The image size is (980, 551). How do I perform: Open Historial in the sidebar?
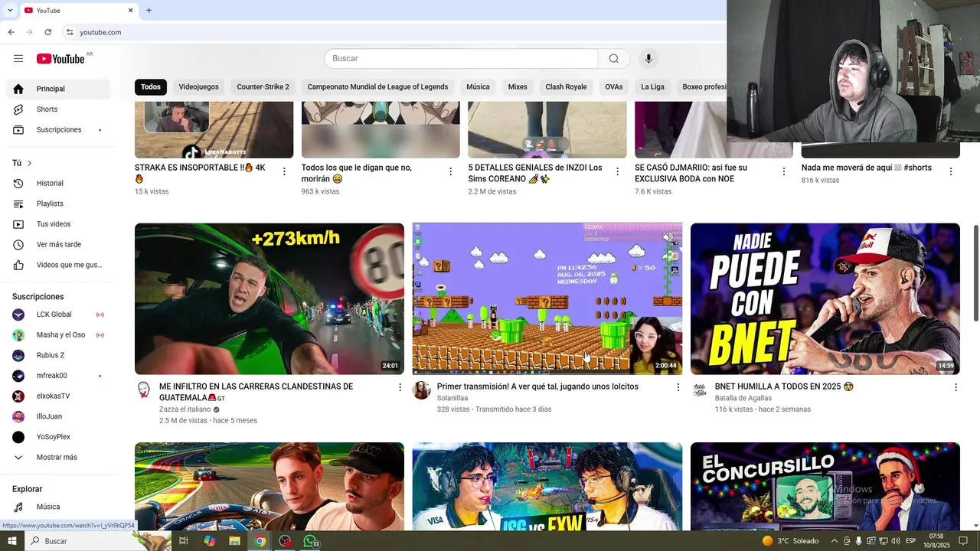click(58, 184)
